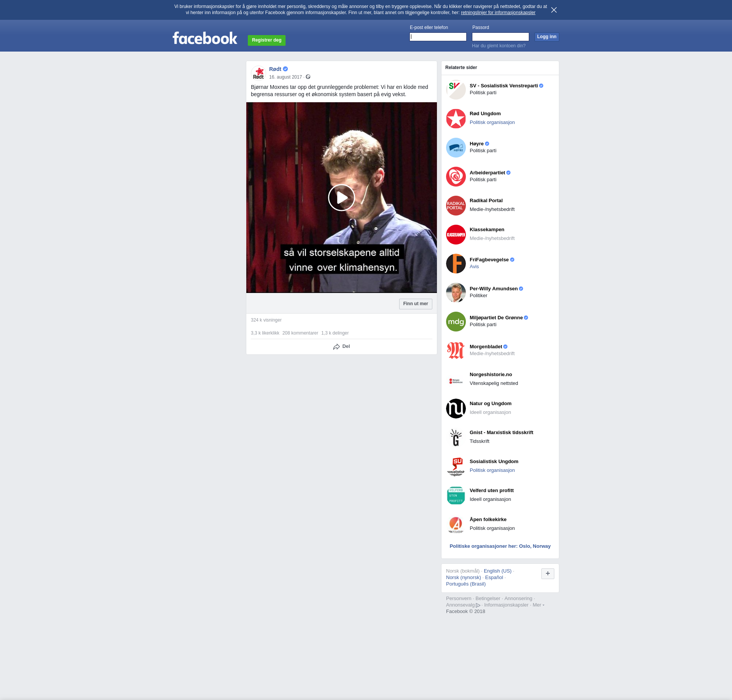Open Per-Willy Amundsen profile photo
The image size is (732, 700).
pyautogui.click(x=456, y=293)
